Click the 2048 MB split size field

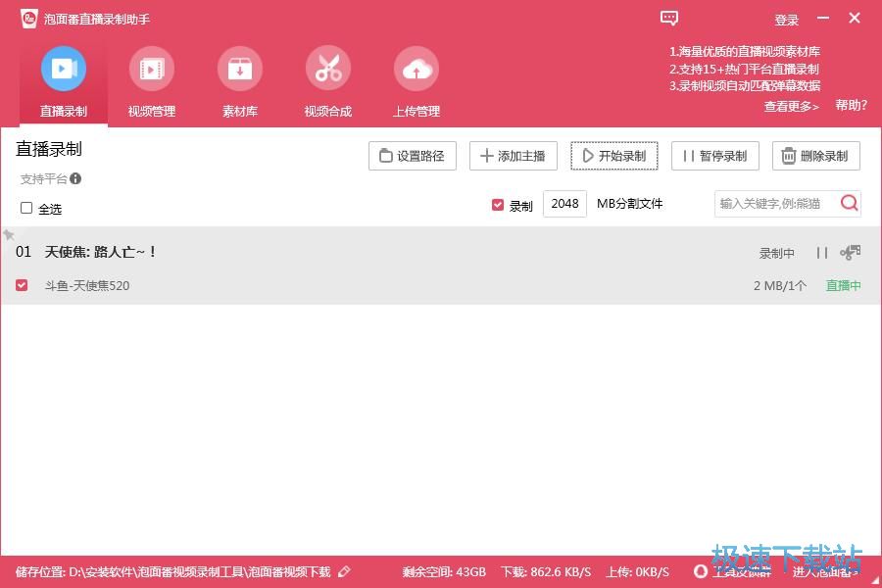564,204
